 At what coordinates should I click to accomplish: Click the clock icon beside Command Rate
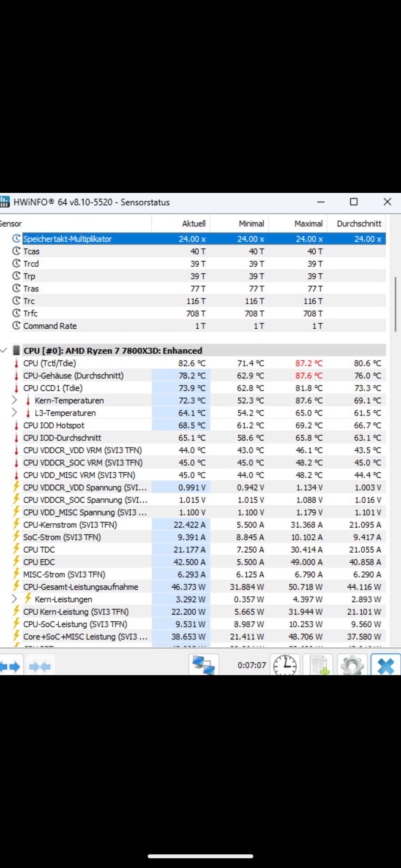16,326
